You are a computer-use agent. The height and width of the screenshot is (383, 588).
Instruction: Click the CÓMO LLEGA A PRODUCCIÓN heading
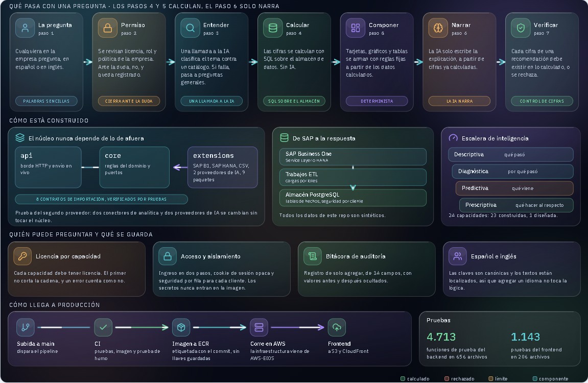click(55, 305)
